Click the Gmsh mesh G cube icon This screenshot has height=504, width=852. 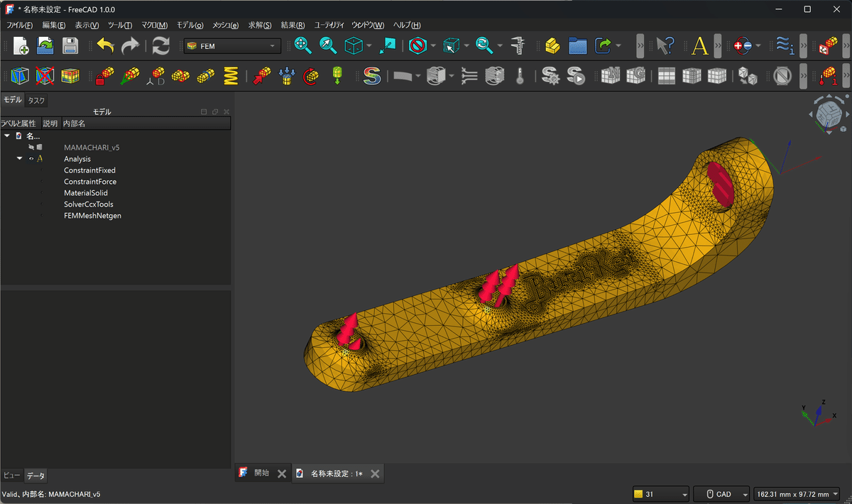(635, 75)
